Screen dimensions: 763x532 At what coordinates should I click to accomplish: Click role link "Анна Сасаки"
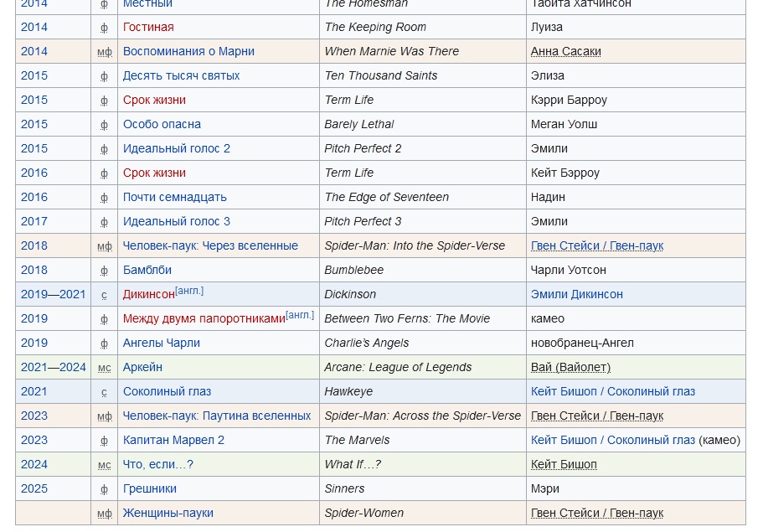[x=566, y=52]
